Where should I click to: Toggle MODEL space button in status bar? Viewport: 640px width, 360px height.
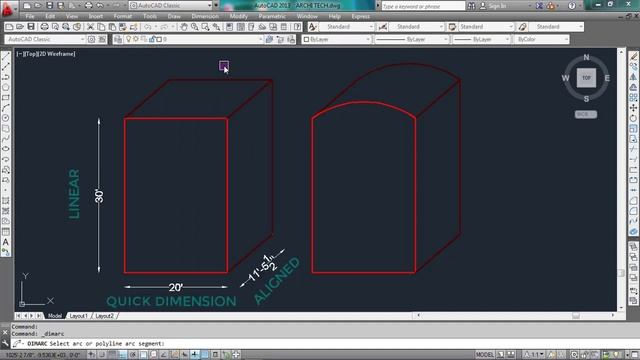pyautogui.click(x=484, y=355)
